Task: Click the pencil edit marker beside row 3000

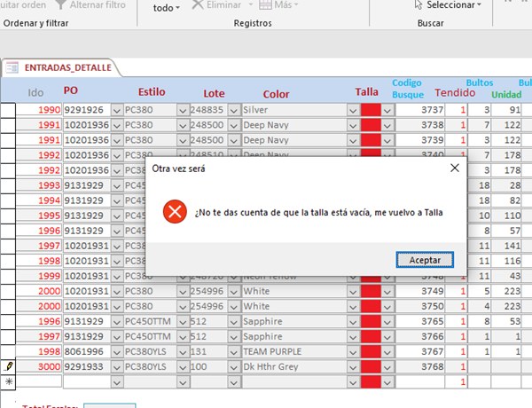Action: 8,365
